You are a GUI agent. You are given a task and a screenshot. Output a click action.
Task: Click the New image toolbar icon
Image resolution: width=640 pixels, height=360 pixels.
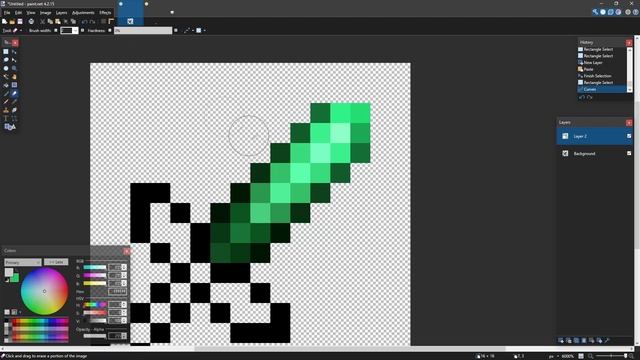pos(4,21)
